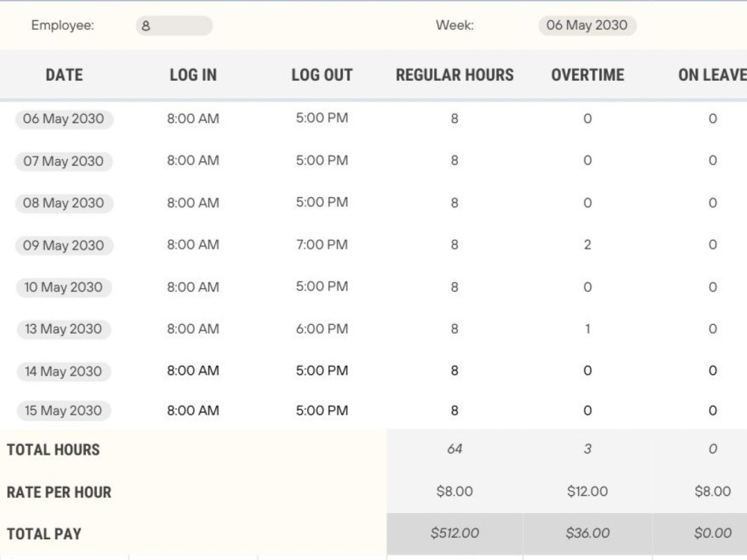
Task: Open the 09 May 2030 date chip
Action: 63,245
